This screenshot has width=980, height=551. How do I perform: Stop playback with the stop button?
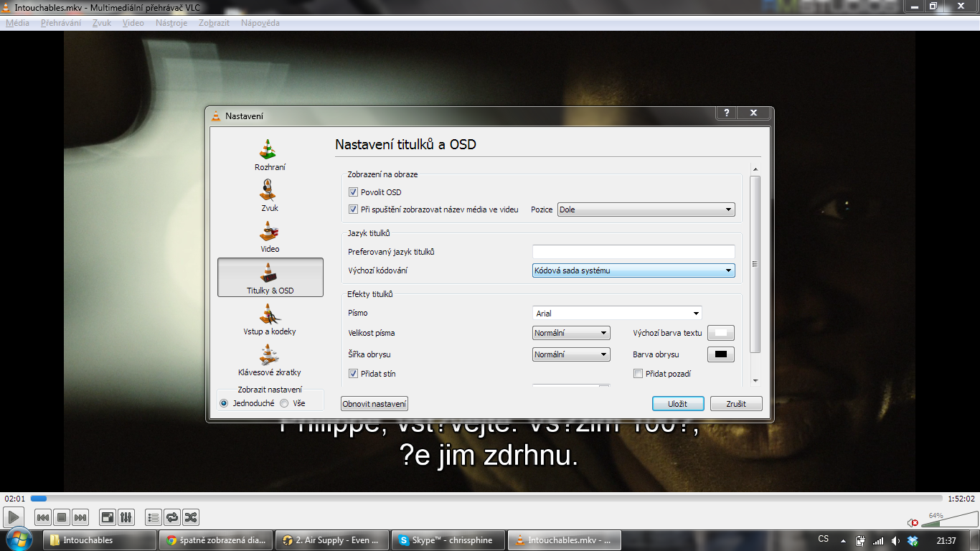[x=62, y=517]
